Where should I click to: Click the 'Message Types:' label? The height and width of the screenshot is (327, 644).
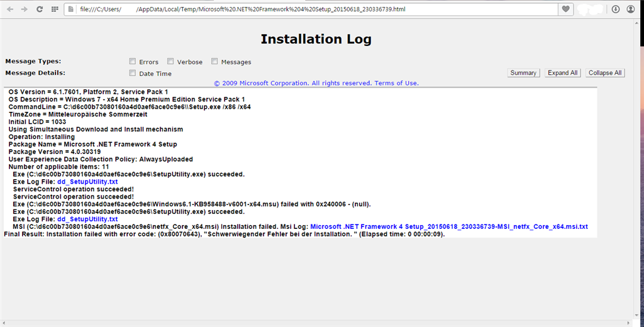pos(33,61)
